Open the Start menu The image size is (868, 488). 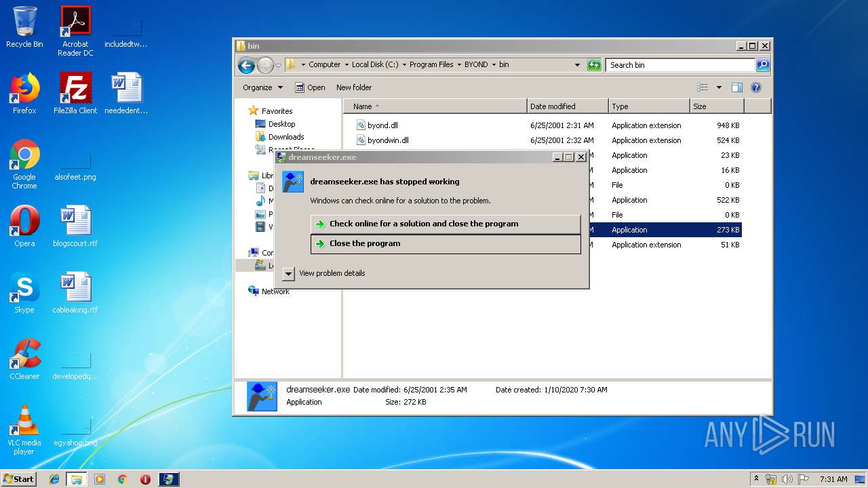[x=19, y=479]
